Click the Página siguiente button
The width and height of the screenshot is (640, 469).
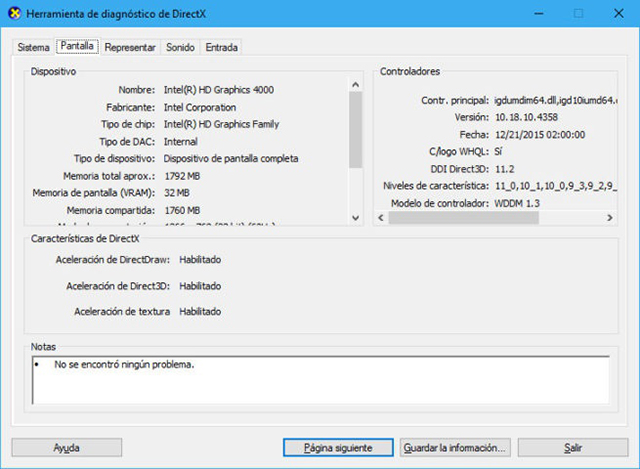tap(338, 448)
